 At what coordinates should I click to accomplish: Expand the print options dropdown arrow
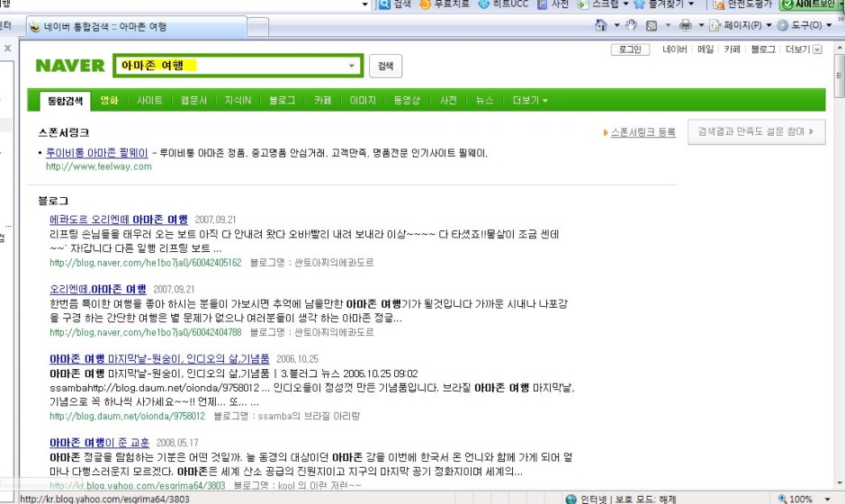tap(701, 25)
